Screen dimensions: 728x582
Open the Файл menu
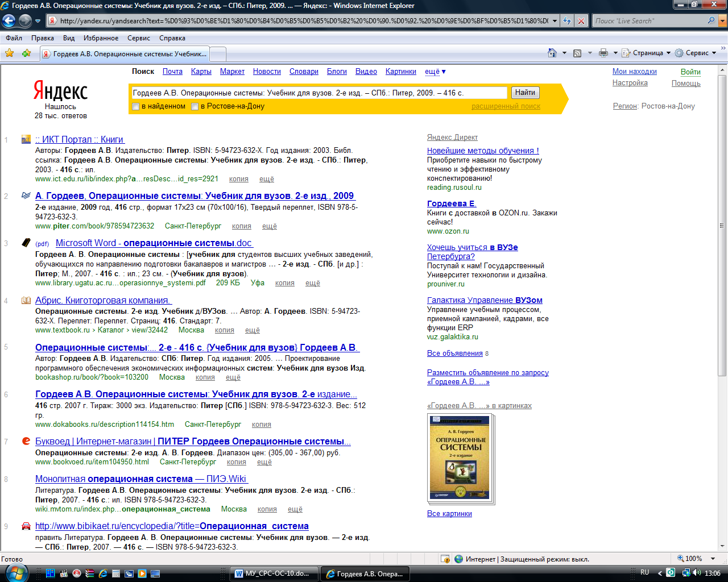(14, 38)
